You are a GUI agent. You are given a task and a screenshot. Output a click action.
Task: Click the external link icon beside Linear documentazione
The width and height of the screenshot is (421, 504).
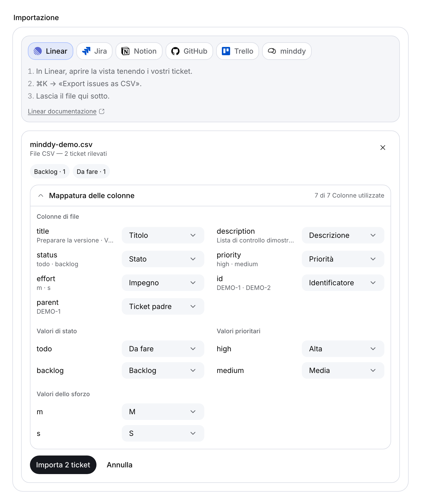pyautogui.click(x=102, y=111)
